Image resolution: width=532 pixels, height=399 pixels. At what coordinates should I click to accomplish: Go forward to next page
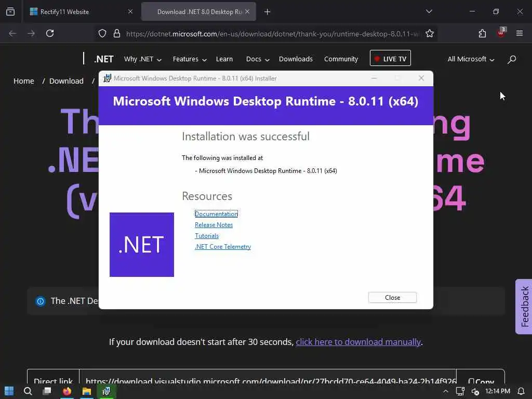pos(31,33)
